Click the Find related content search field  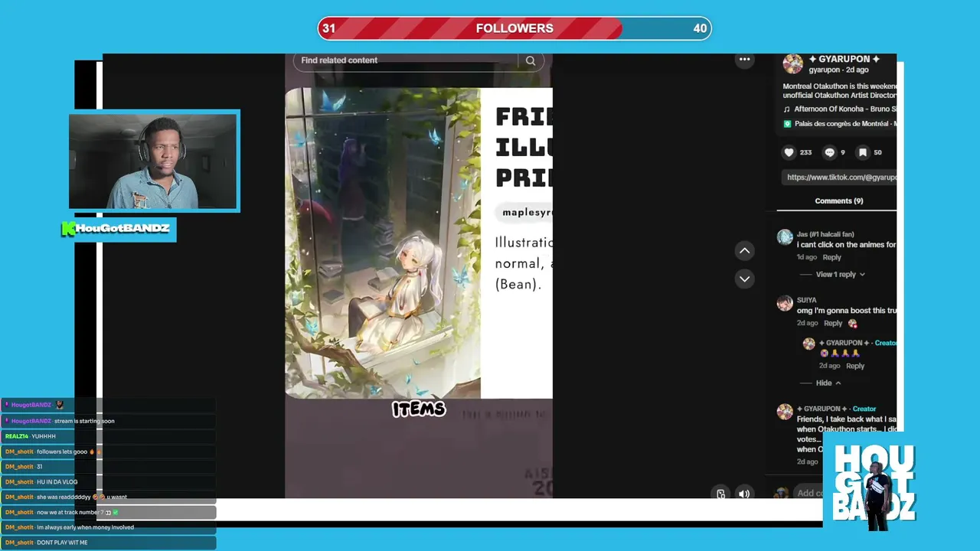pos(407,60)
